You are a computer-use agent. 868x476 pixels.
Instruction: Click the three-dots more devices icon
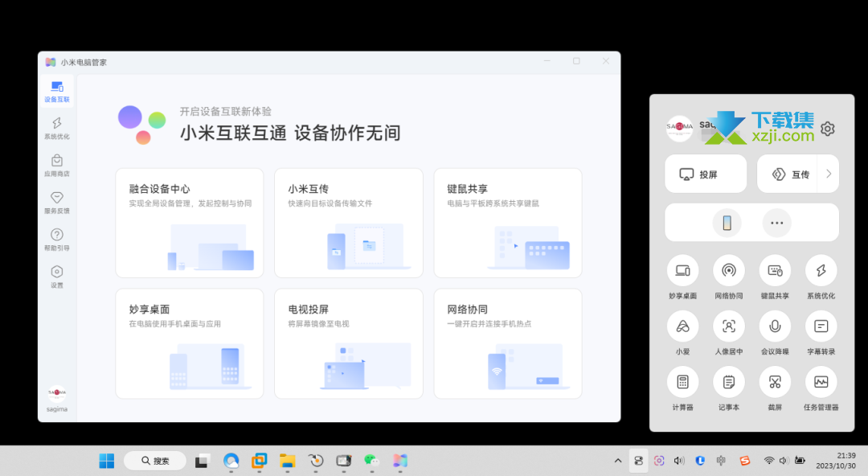pos(776,223)
